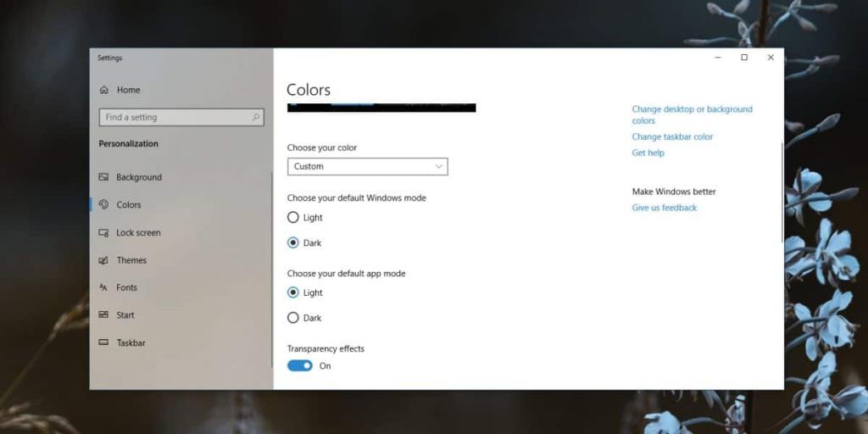Click the Colors page title
The width and height of the screenshot is (868, 434).
(309, 90)
